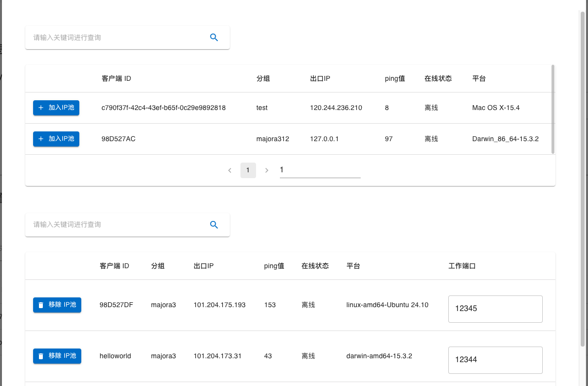Click the 工作端口 column header
588x386 pixels.
[461, 266]
